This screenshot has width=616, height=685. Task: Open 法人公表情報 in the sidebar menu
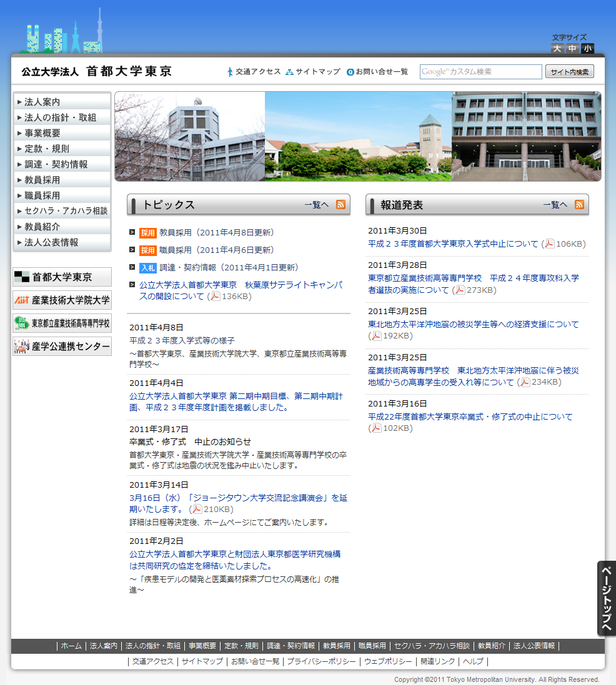point(62,242)
